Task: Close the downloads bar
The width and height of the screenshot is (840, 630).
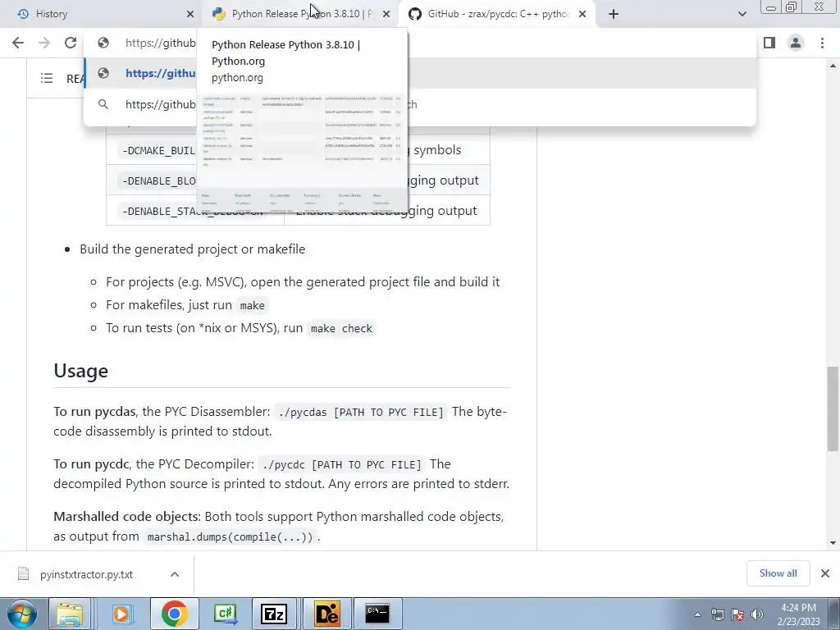Action: [x=825, y=573]
